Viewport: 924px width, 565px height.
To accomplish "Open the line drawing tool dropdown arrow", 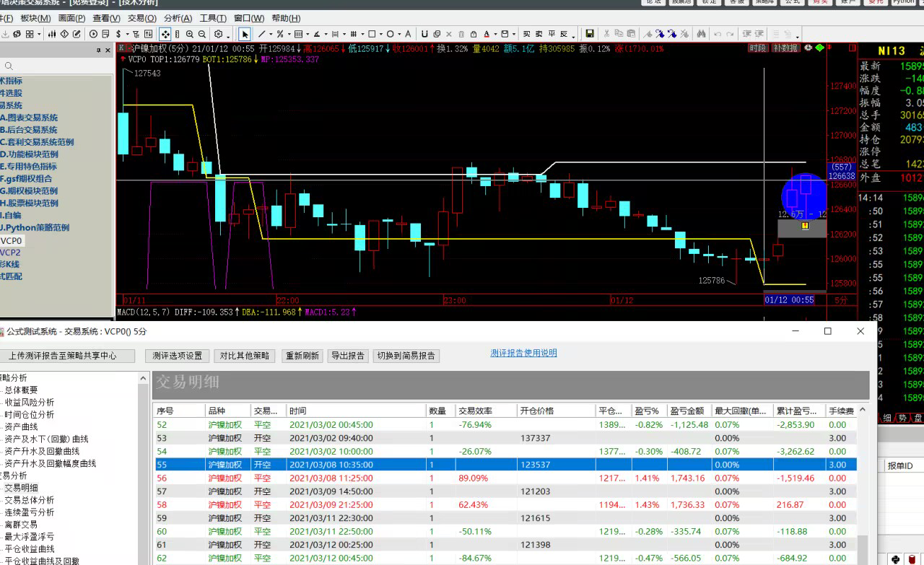I will (271, 35).
